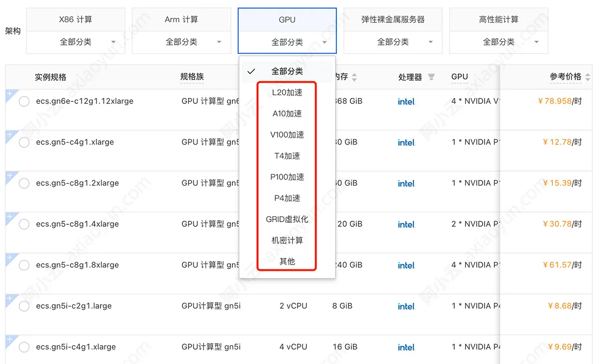The height and width of the screenshot is (364, 597).
Task: Choose 全部分类 in the GPU menu
Action: (x=287, y=72)
